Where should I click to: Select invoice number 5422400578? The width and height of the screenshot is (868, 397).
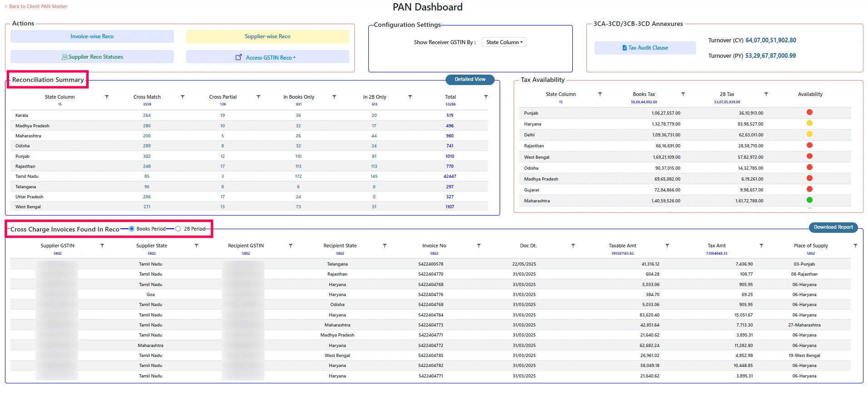click(431, 264)
